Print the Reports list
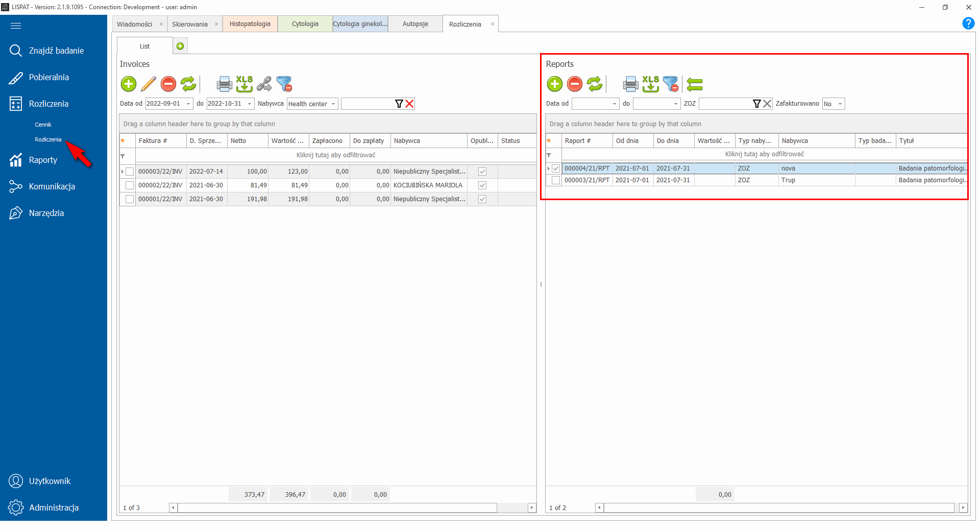 click(x=630, y=84)
